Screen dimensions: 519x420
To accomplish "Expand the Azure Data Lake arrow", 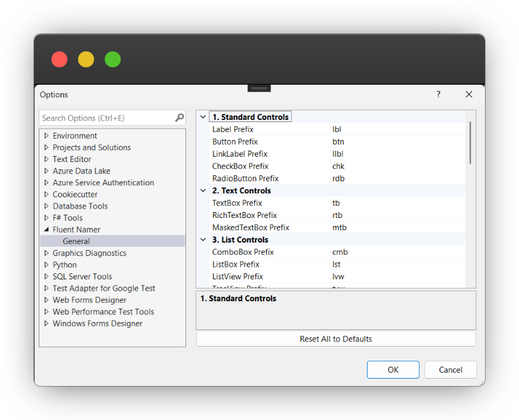I will click(46, 171).
